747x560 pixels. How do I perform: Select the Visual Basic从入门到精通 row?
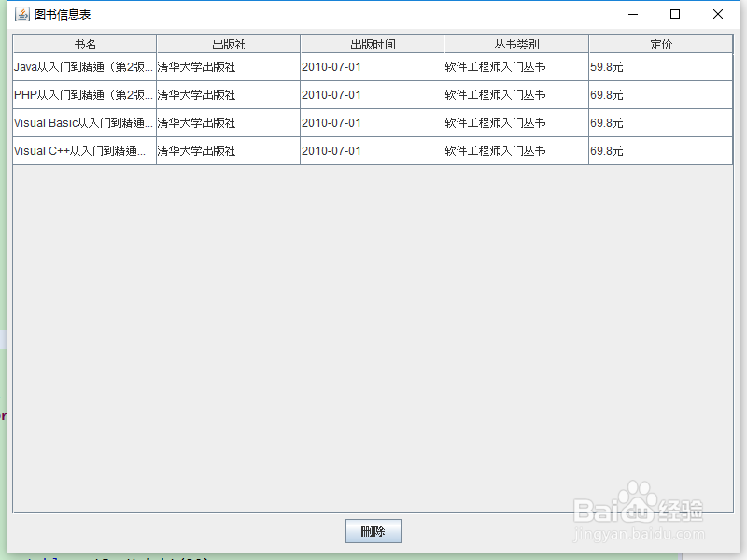point(84,122)
